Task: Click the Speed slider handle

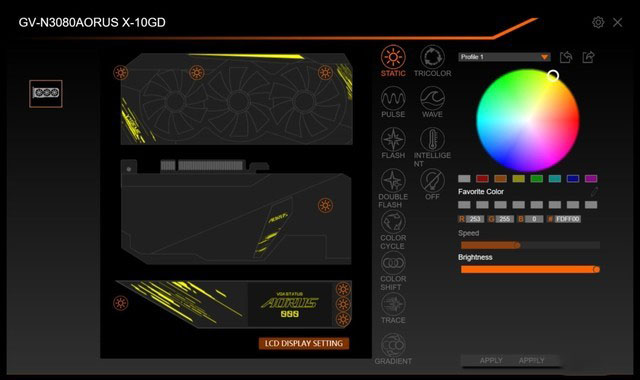Action: (x=517, y=245)
